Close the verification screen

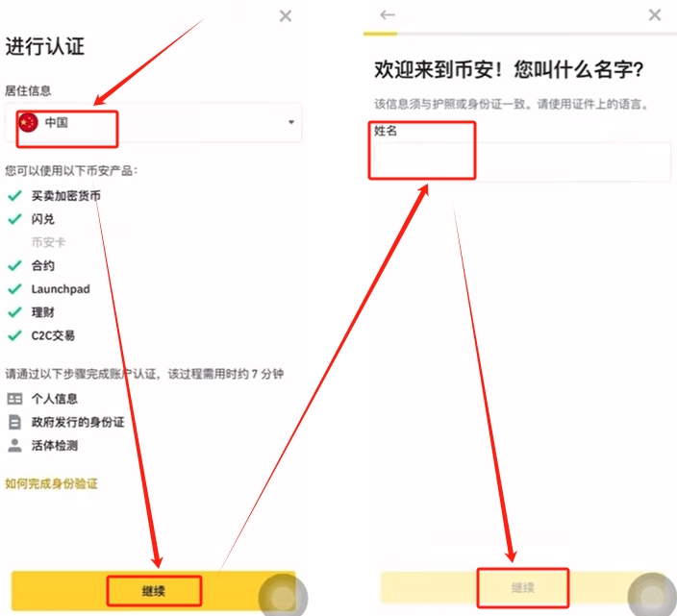point(286,16)
